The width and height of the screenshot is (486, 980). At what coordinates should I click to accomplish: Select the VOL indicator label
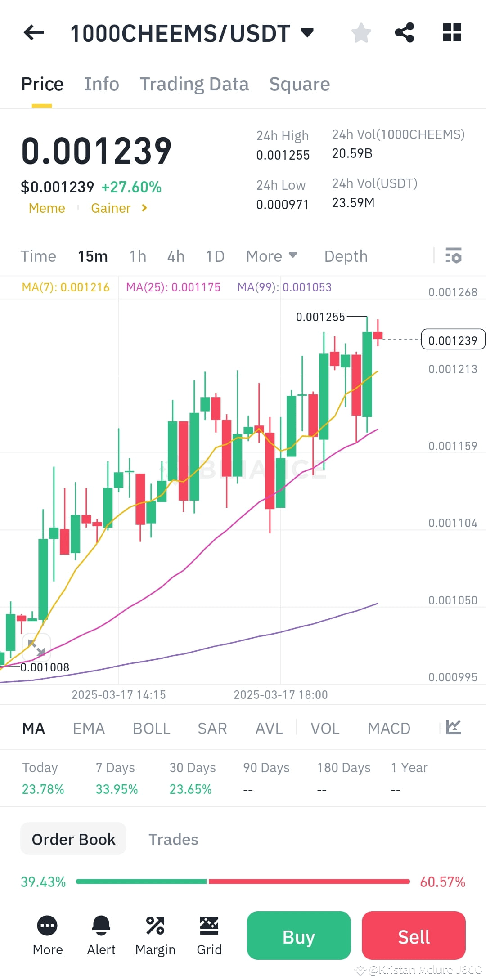(x=325, y=728)
